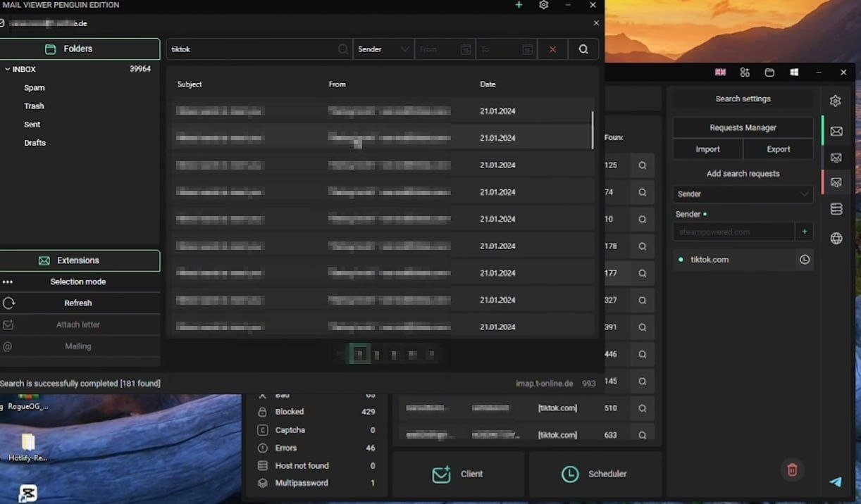Click the Export button
861x504 pixels.
tap(779, 149)
